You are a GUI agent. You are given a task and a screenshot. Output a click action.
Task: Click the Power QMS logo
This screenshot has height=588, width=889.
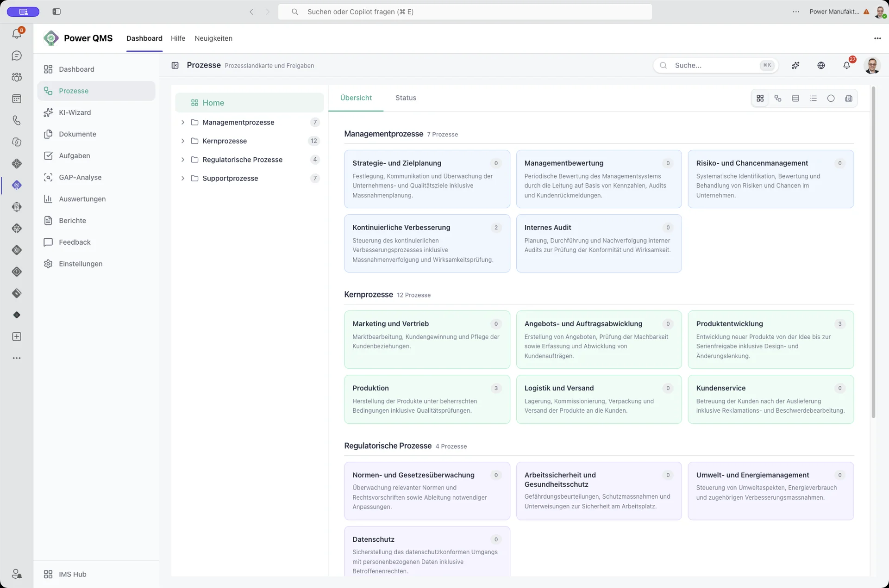pyautogui.click(x=51, y=38)
